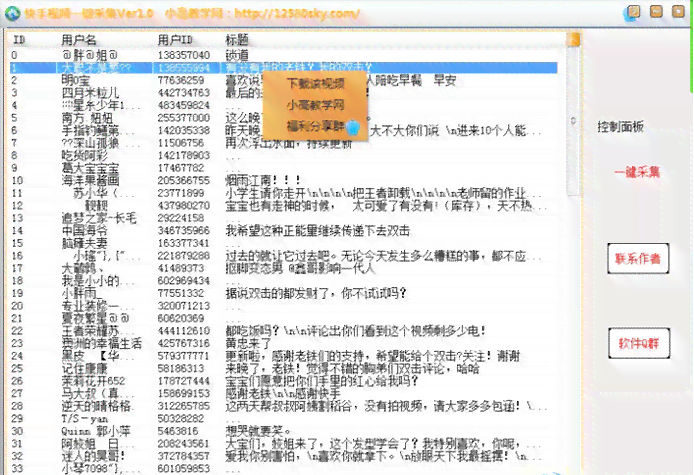Click user ID 23771899
Viewport: 694px width, 475px height.
tap(181, 193)
